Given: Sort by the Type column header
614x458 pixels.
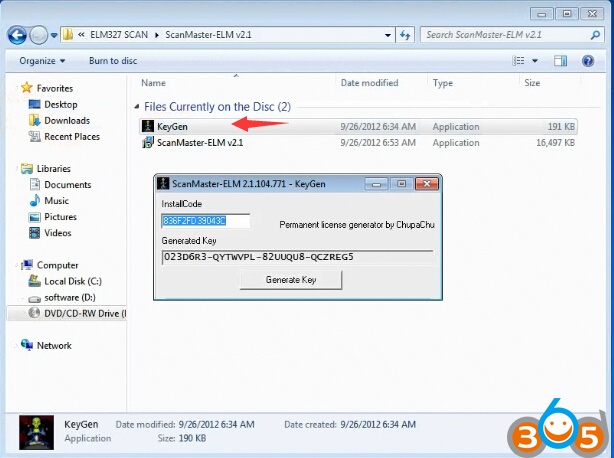Looking at the screenshot, I should [442, 83].
